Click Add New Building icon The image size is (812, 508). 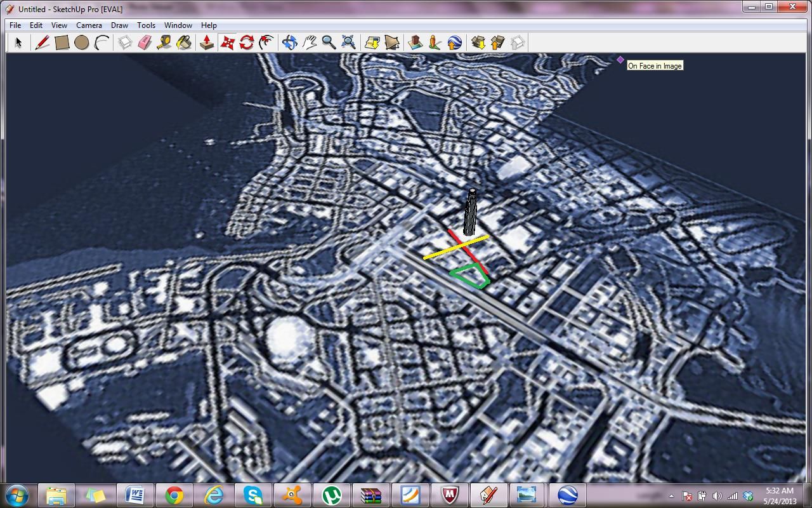pyautogui.click(x=415, y=43)
